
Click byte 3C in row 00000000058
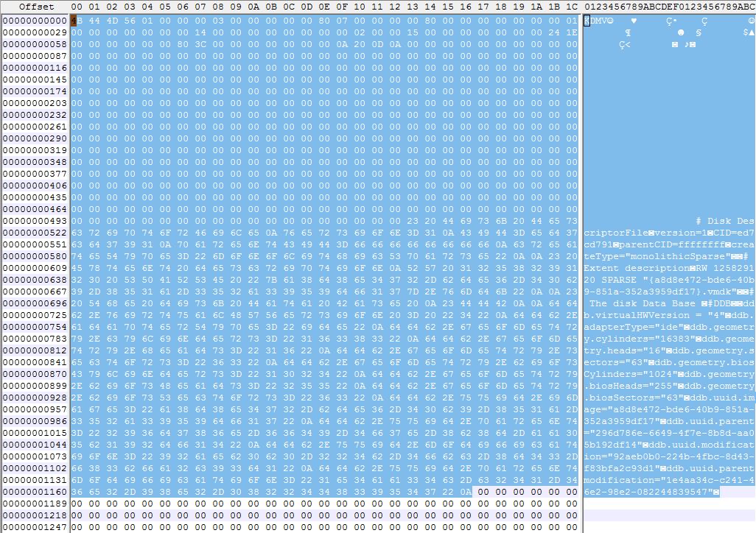tap(200, 44)
